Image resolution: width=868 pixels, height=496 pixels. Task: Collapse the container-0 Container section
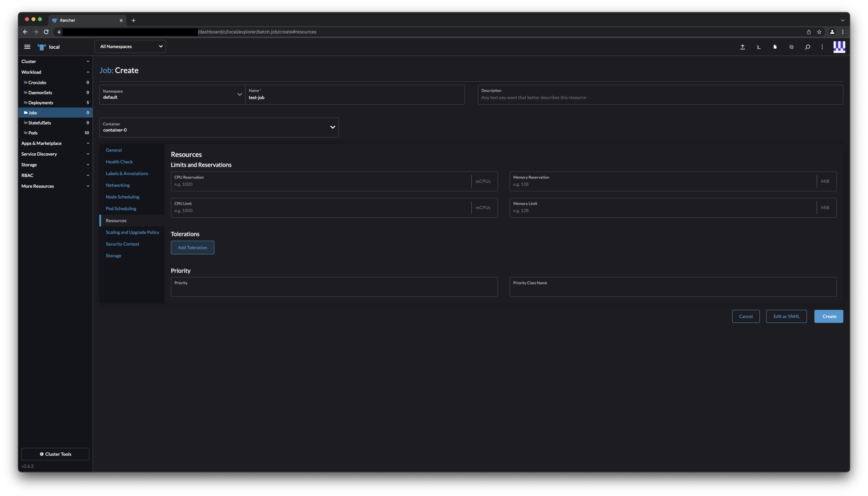pyautogui.click(x=332, y=127)
